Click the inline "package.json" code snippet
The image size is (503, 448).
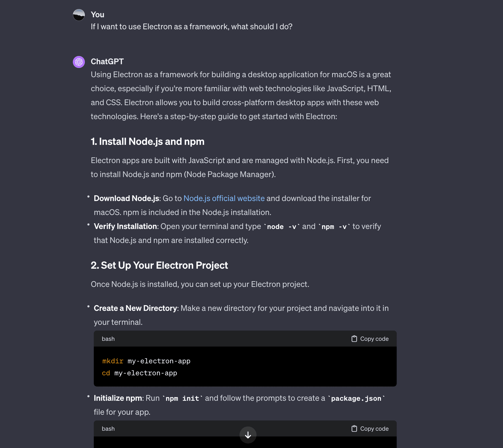pos(356,398)
